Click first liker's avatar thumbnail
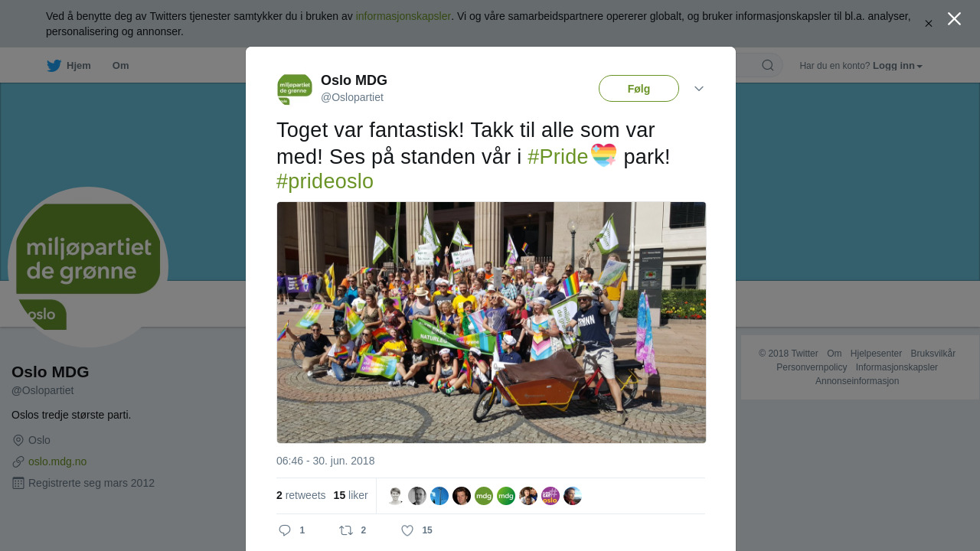The width and height of the screenshot is (980, 551). 395,496
